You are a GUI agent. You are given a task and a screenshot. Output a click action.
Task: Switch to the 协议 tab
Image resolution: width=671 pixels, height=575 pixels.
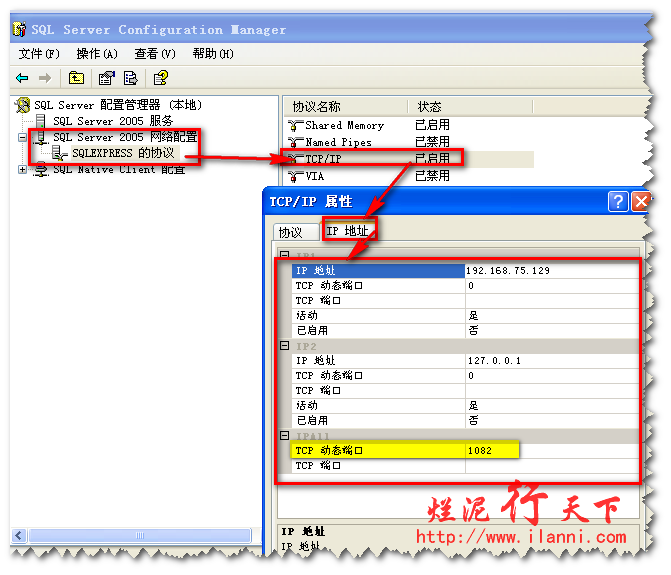[x=296, y=232]
